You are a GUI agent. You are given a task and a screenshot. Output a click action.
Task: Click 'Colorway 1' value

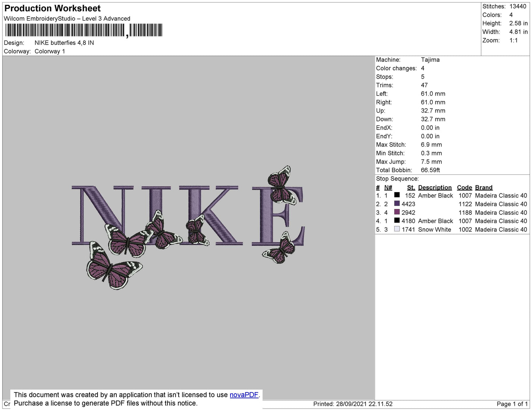point(50,51)
